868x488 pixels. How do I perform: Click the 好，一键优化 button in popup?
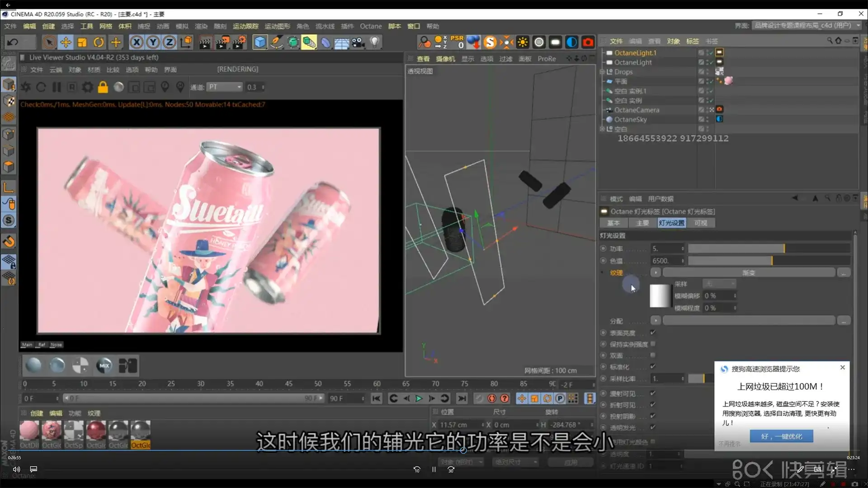pyautogui.click(x=782, y=436)
